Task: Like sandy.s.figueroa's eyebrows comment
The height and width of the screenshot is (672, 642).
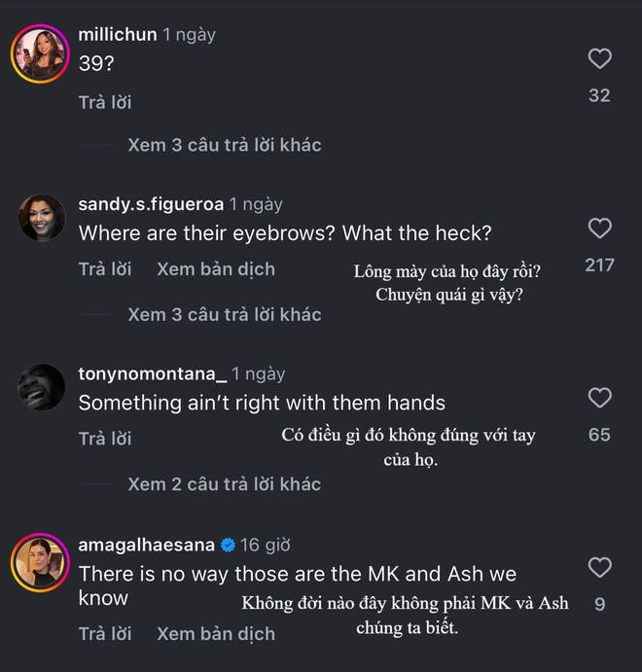Action: pos(600,229)
